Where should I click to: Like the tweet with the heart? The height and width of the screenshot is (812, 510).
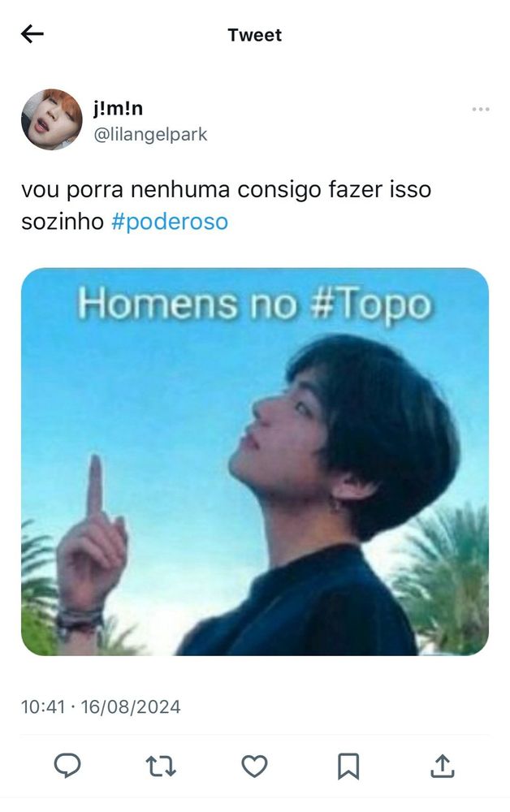pos(255,767)
